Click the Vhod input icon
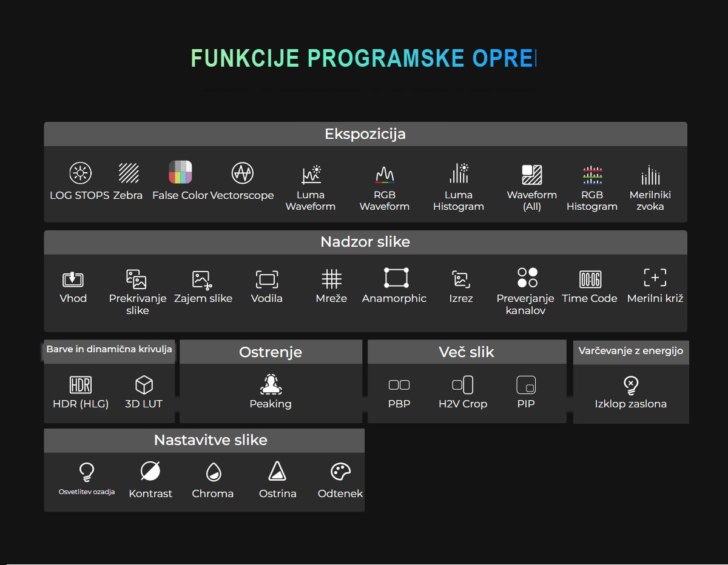728x565 pixels. click(73, 279)
